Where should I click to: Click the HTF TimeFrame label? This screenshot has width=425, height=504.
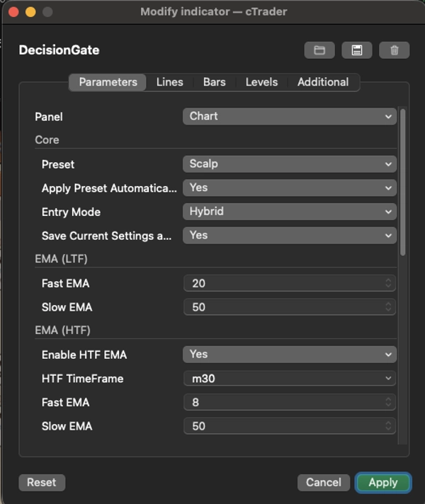click(83, 379)
